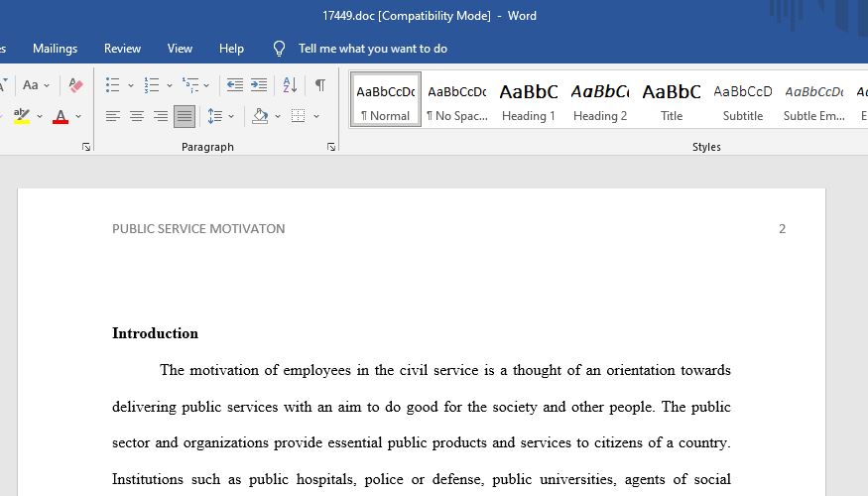868x496 pixels.
Task: Apply the Heading 1 style
Action: 529,99
